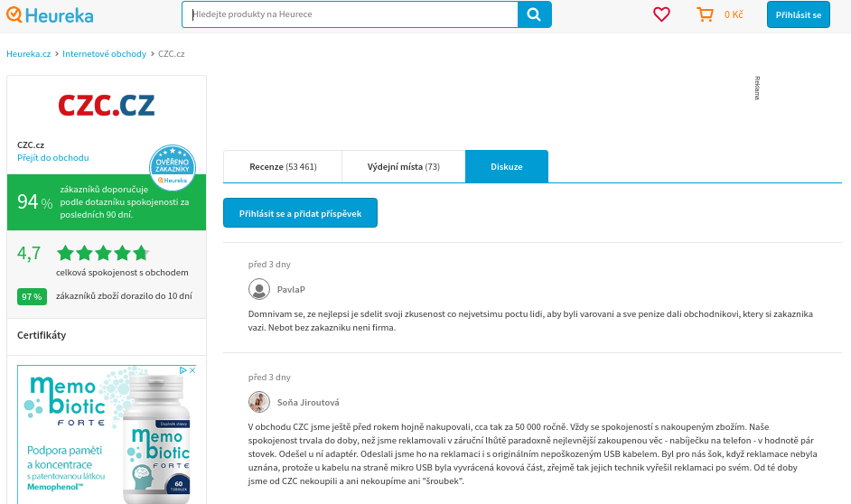Click the AdChoices arrow icon on ad
This screenshot has width=851, height=504.
coord(183,370)
